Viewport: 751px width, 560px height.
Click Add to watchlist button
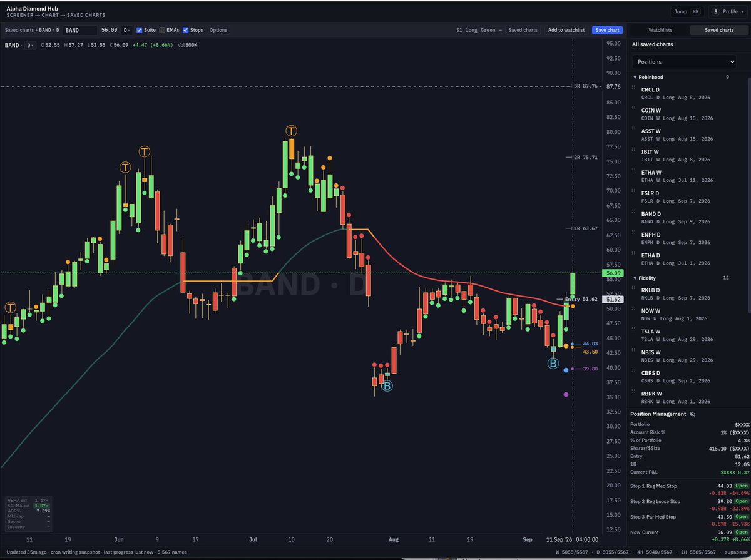[566, 30]
